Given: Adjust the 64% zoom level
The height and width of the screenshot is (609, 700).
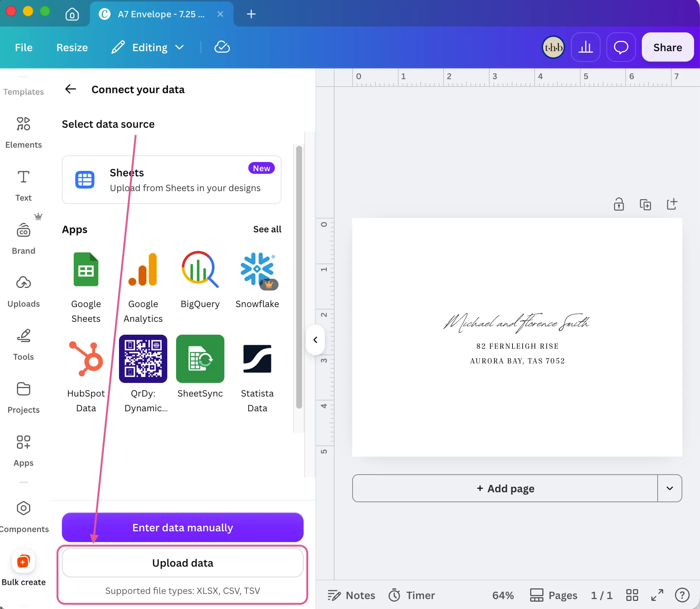Looking at the screenshot, I should [x=503, y=595].
